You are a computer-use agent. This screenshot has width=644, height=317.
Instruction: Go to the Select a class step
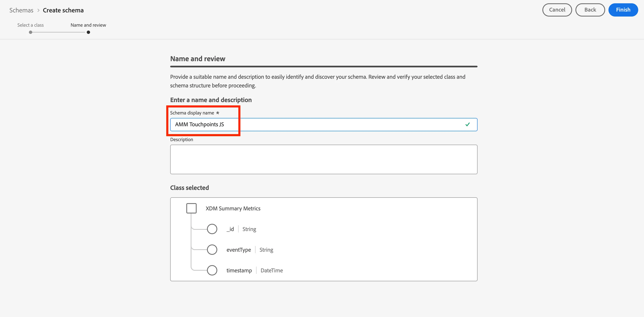tap(31, 25)
